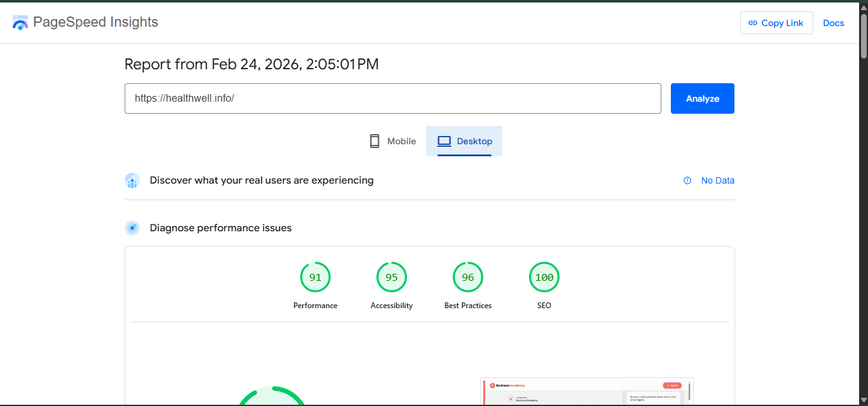
Task: Select the Accessibility score gauge 95
Action: pos(392,277)
